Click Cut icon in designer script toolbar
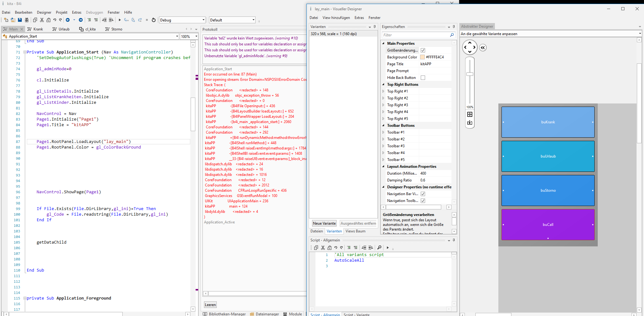The width and height of the screenshot is (644, 316). [x=323, y=248]
